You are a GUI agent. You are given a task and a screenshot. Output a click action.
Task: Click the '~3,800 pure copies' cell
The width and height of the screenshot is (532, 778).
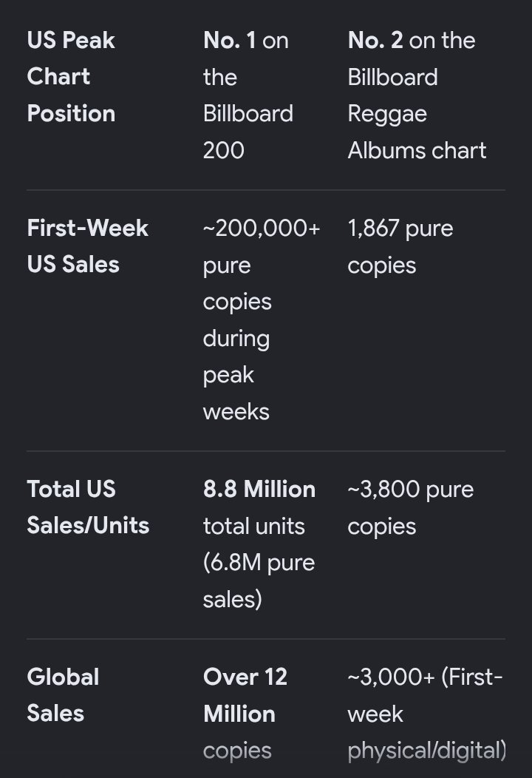click(x=411, y=507)
